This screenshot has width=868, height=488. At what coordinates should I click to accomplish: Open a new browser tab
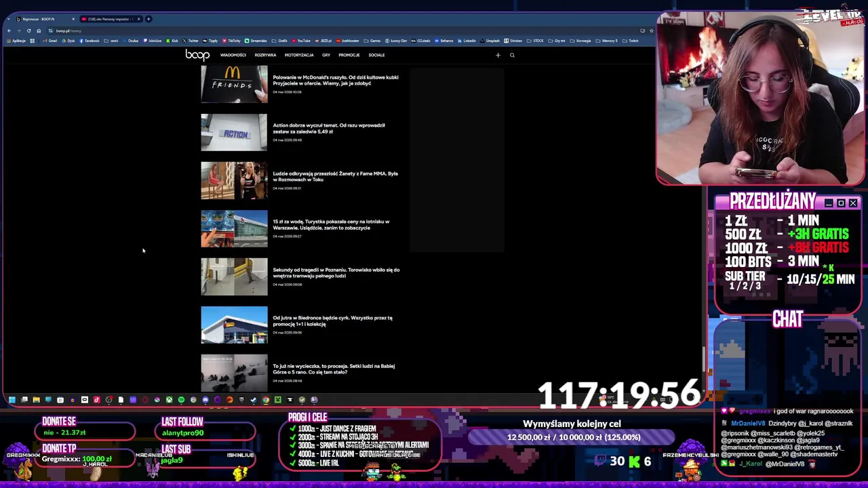(x=149, y=19)
